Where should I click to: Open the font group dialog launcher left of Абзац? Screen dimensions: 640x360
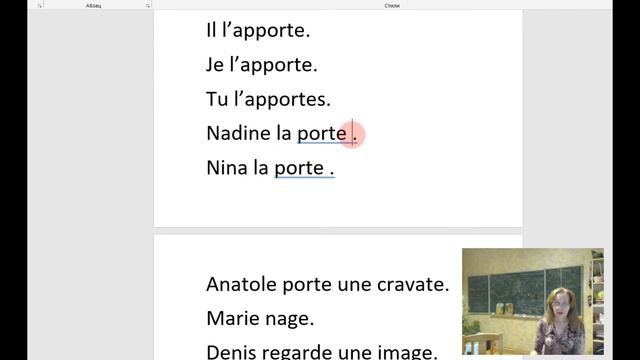click(x=40, y=6)
